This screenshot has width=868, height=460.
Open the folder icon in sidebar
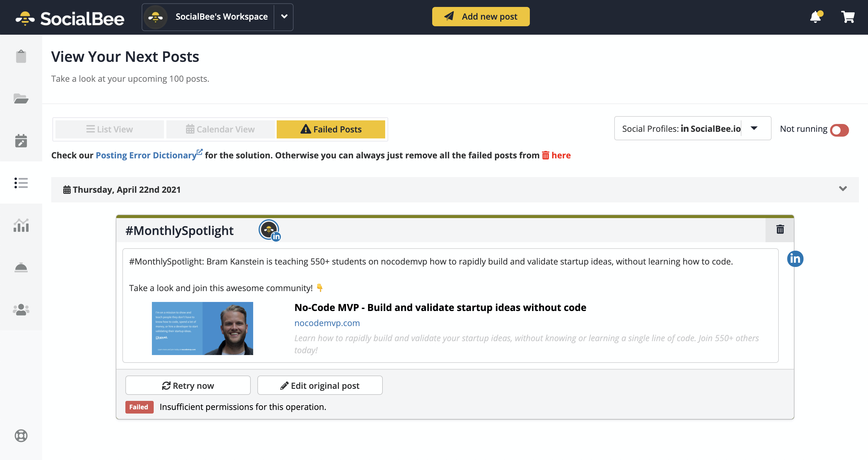[21, 98]
